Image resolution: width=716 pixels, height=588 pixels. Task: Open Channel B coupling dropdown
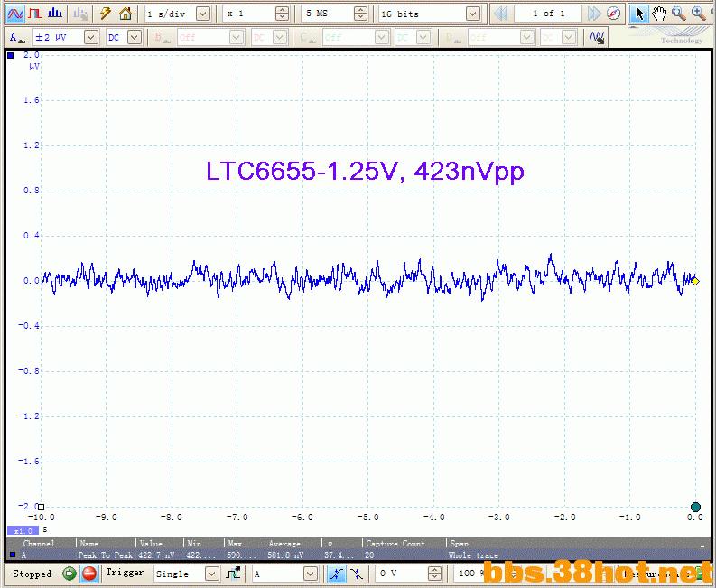coord(280,37)
